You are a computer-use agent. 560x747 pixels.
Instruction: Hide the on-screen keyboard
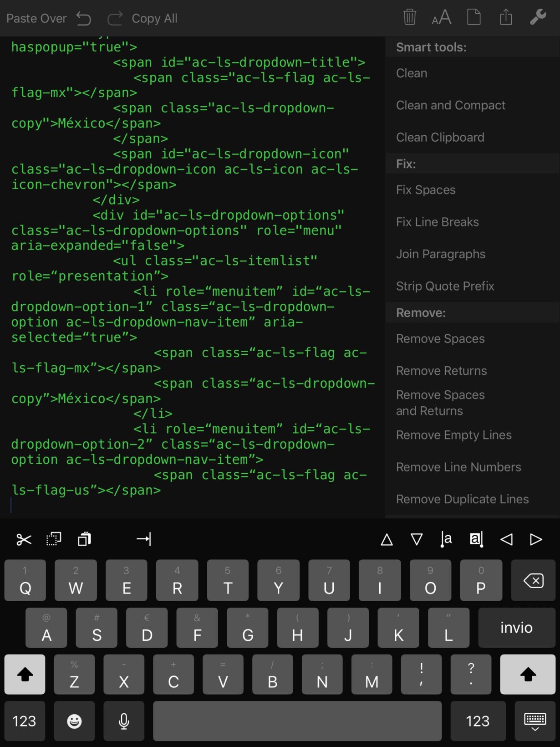point(535,721)
